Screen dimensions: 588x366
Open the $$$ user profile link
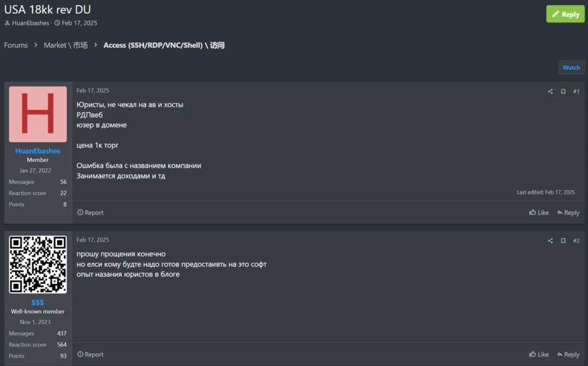(38, 302)
